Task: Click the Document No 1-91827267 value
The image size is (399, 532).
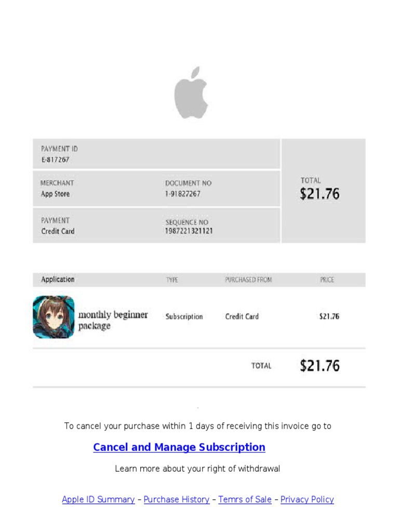Action: (x=183, y=194)
